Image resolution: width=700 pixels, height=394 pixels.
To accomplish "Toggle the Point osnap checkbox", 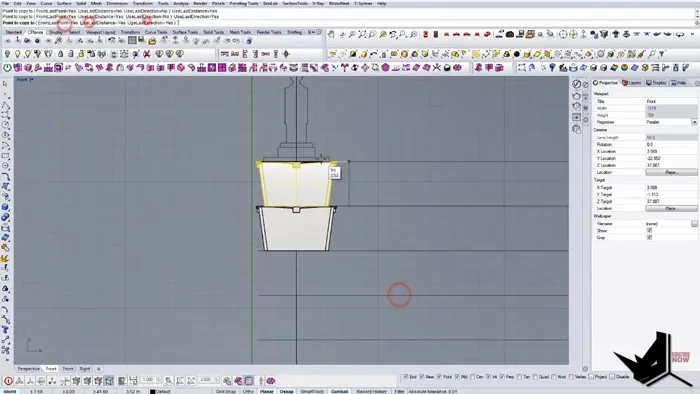I will coord(439,377).
